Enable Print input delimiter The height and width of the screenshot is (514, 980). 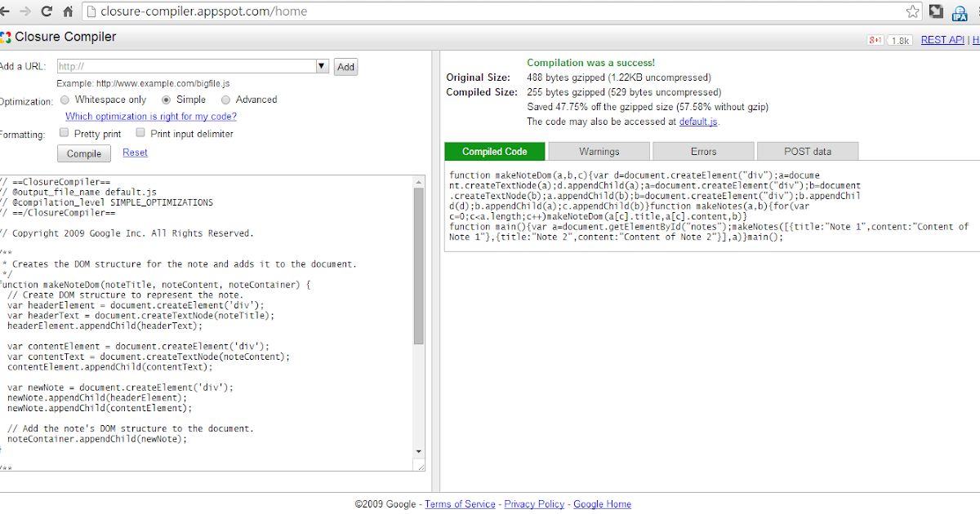[x=140, y=131]
